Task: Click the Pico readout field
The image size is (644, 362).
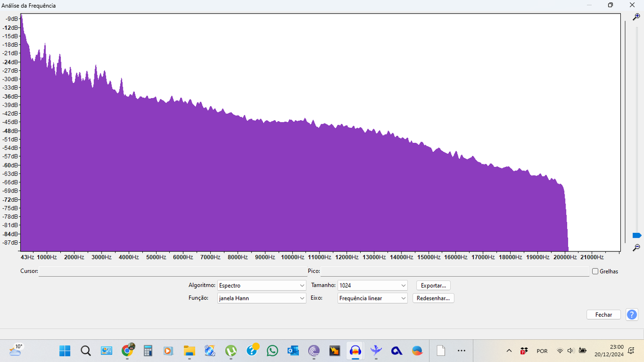Action: point(455,271)
